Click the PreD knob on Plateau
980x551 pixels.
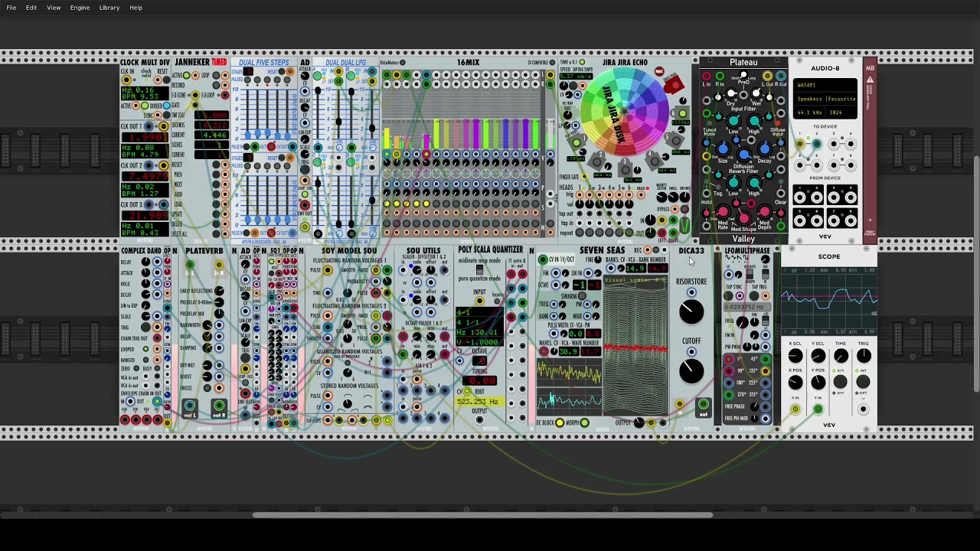[743, 74]
